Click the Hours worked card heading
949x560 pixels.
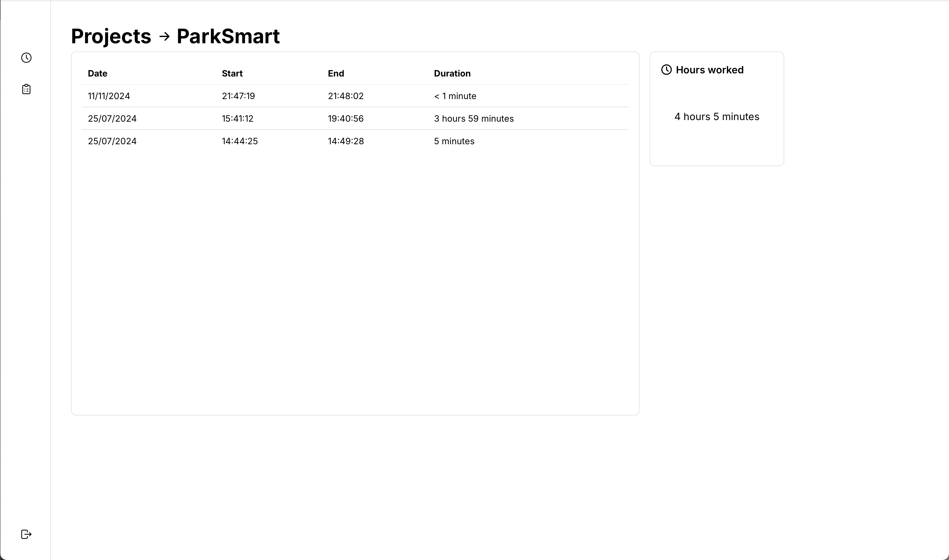pos(709,70)
